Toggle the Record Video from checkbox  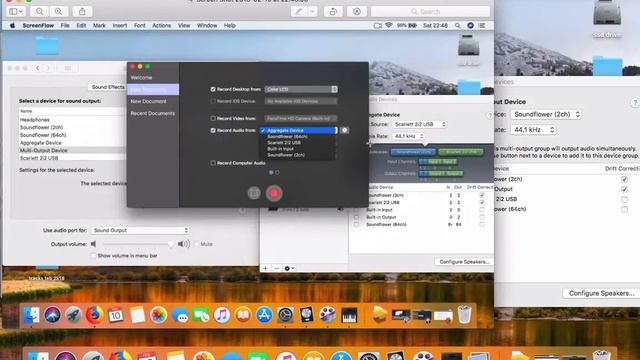(x=213, y=118)
